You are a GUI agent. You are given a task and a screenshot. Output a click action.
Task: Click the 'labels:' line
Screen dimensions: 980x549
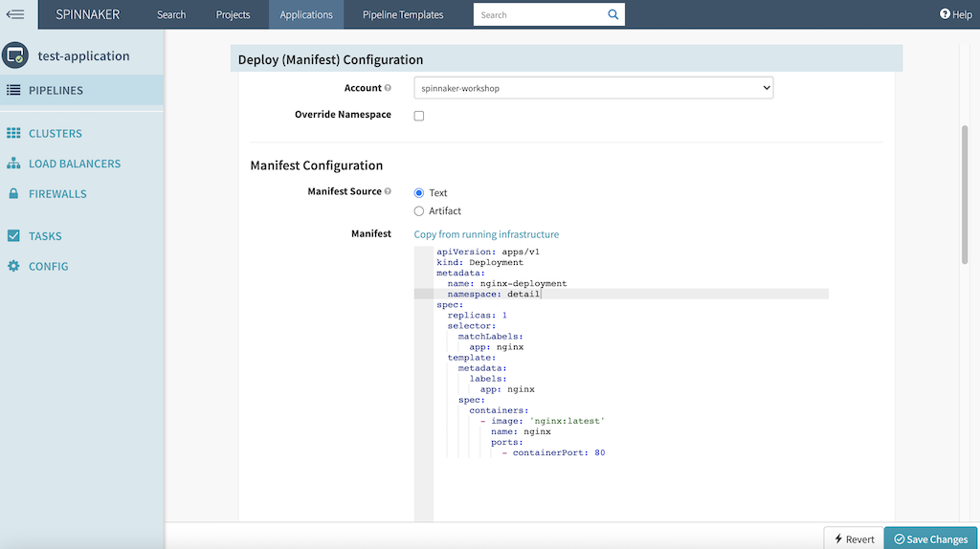[488, 379]
